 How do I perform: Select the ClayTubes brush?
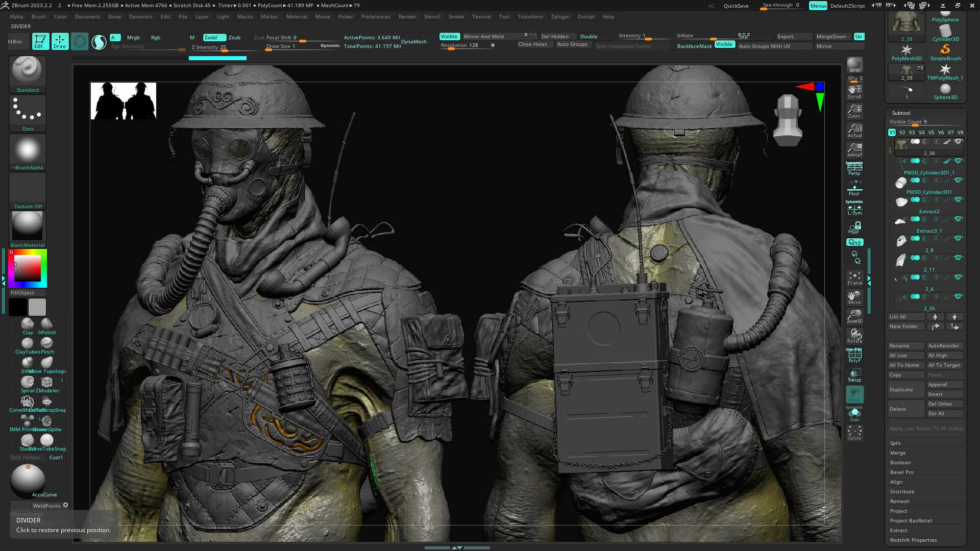(28, 343)
